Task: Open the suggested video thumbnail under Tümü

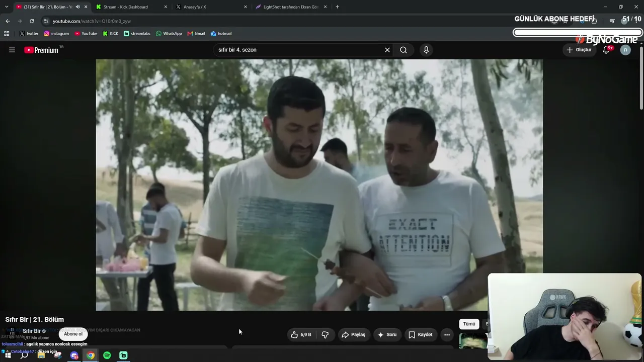Action: click(473, 341)
